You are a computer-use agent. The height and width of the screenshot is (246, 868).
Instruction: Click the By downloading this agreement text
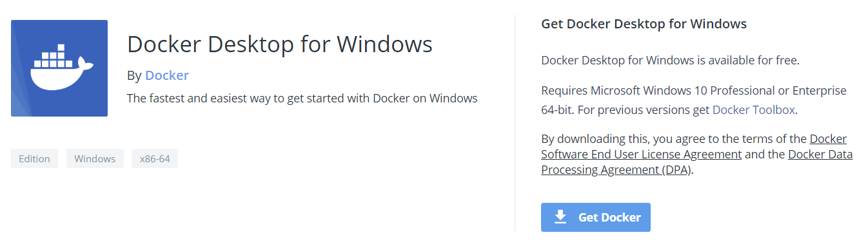[674, 138]
